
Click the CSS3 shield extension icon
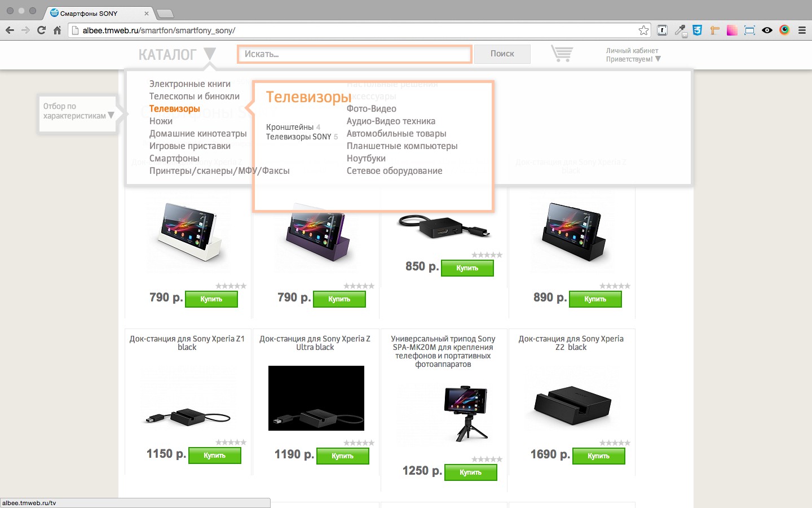coord(698,30)
